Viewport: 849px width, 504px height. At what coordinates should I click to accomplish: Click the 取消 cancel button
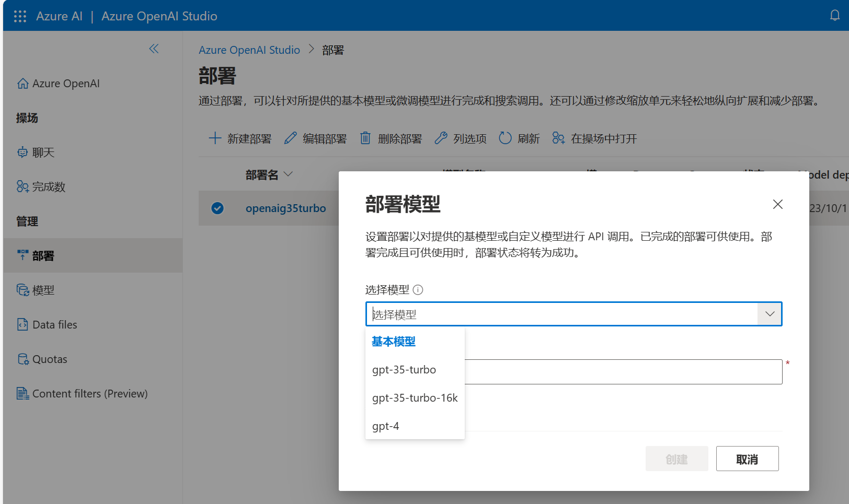747,459
